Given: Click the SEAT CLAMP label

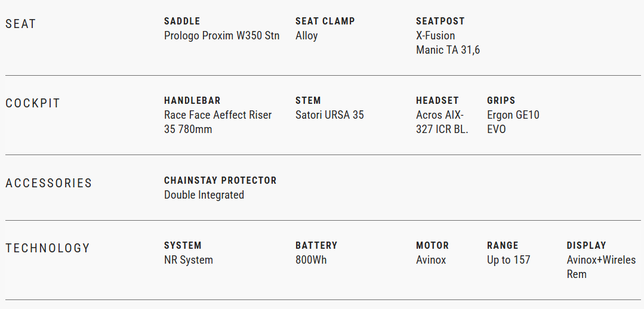Looking at the screenshot, I should (325, 21).
